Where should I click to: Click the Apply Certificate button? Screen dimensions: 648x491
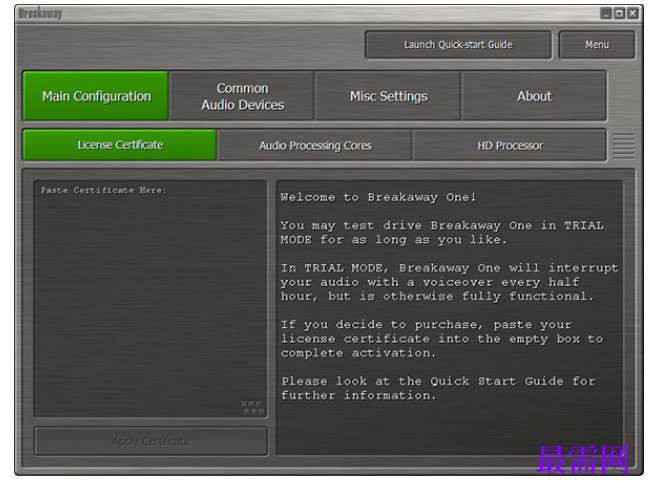pyautogui.click(x=151, y=441)
